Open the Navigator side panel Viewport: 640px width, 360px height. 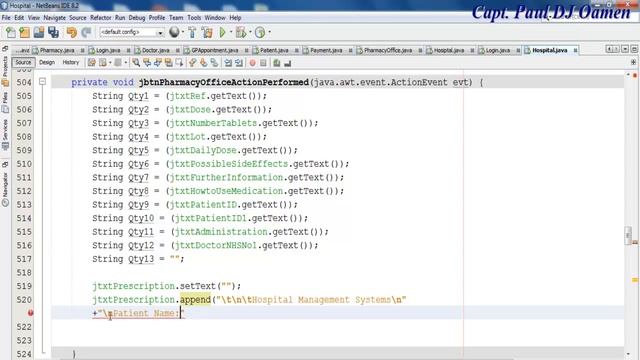pyautogui.click(x=5, y=189)
